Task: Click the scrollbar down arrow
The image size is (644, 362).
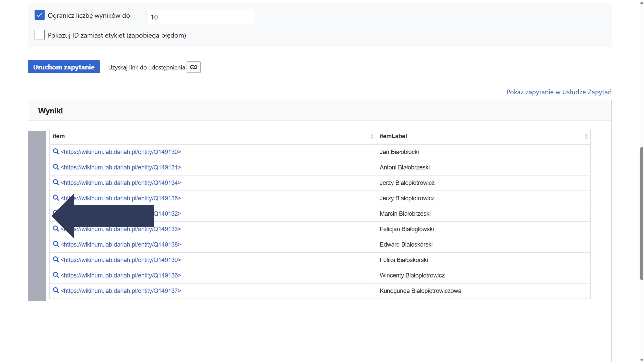Action: [642, 360]
